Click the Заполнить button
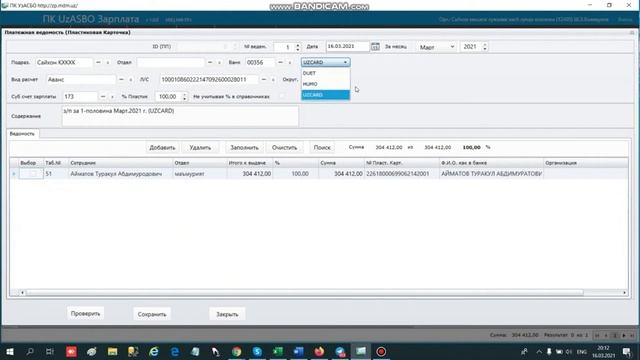Screen dimensions: 640x360 244,147
